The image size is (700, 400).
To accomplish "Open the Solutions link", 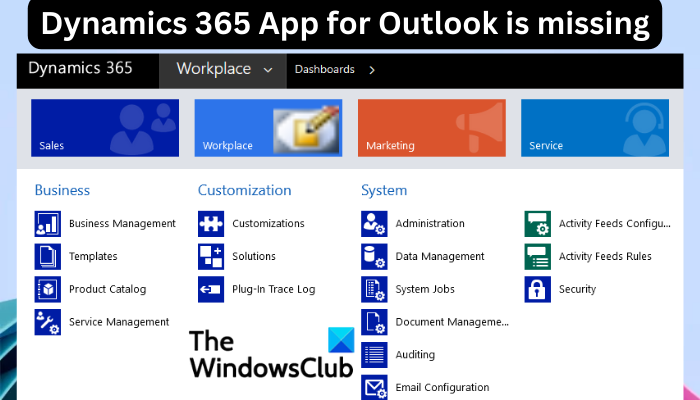I will click(254, 256).
